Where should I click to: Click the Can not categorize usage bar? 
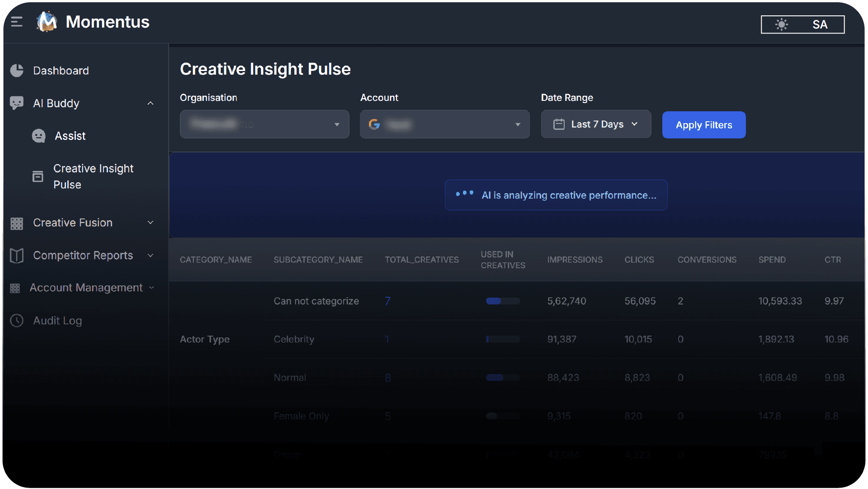[x=503, y=301]
